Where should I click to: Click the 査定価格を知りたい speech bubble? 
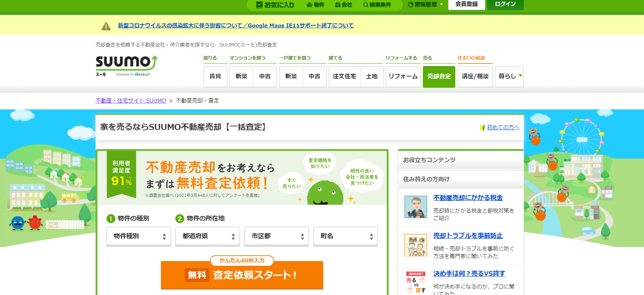click(x=320, y=164)
